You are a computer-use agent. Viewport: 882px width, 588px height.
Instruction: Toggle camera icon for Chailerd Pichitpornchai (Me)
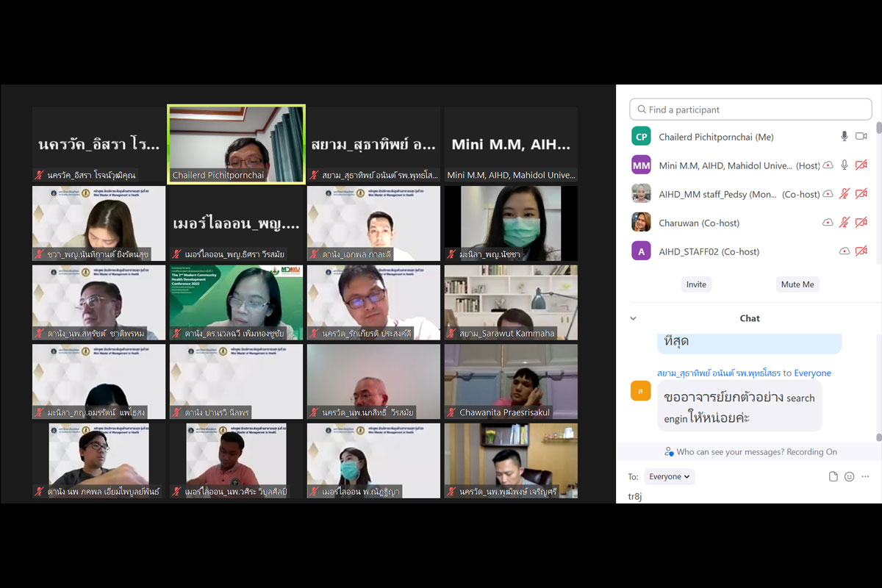click(861, 137)
